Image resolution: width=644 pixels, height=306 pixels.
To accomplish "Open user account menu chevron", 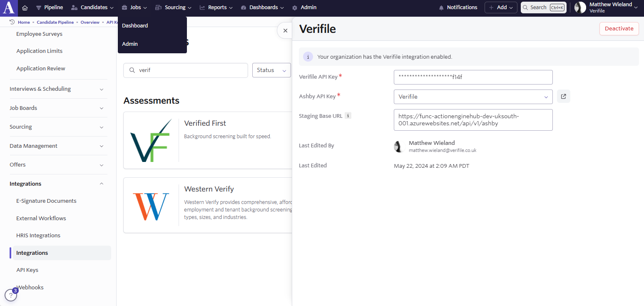I will [636, 7].
